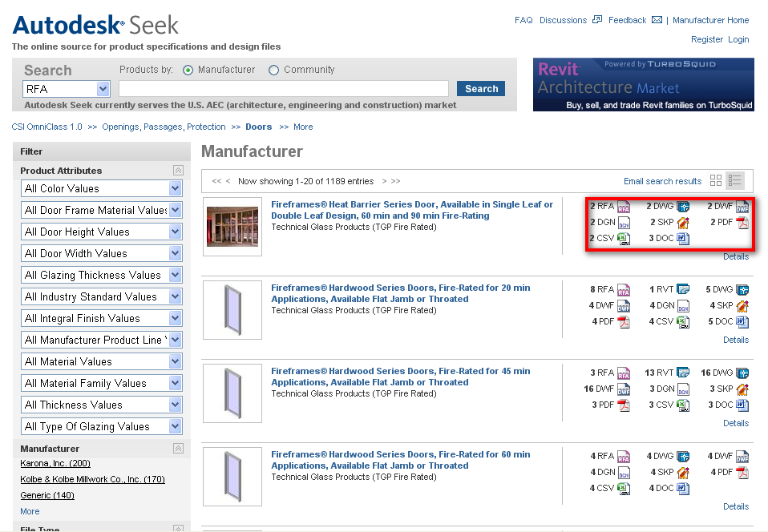Expand the All Door Height Values dropdown
Screen dimensions: 768x532
tap(175, 232)
